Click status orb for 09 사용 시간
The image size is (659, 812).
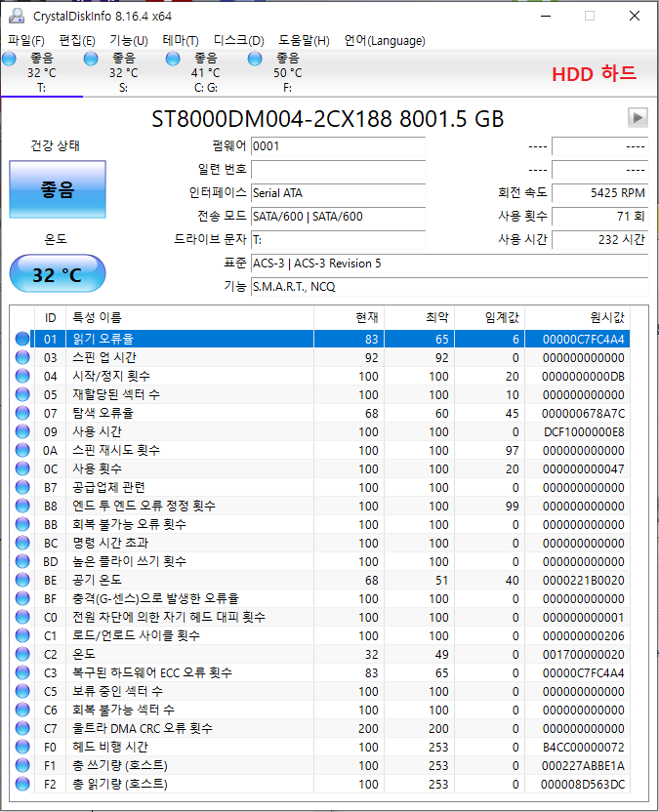pyautogui.click(x=22, y=431)
